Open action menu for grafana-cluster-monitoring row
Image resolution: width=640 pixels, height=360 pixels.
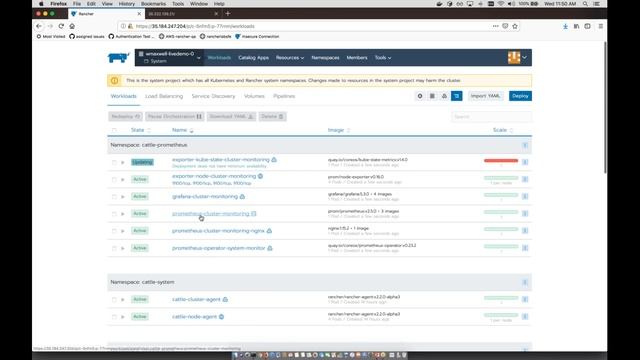[525, 196]
